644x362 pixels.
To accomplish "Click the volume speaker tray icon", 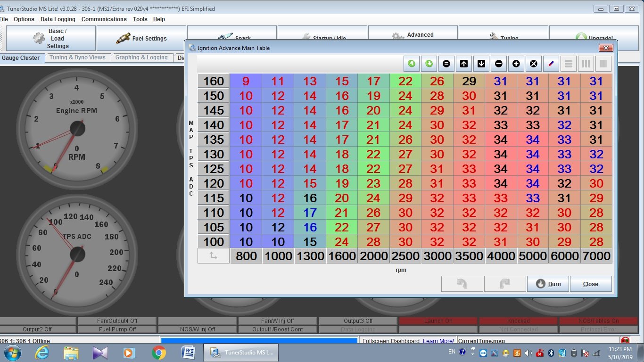I will tap(528, 353).
